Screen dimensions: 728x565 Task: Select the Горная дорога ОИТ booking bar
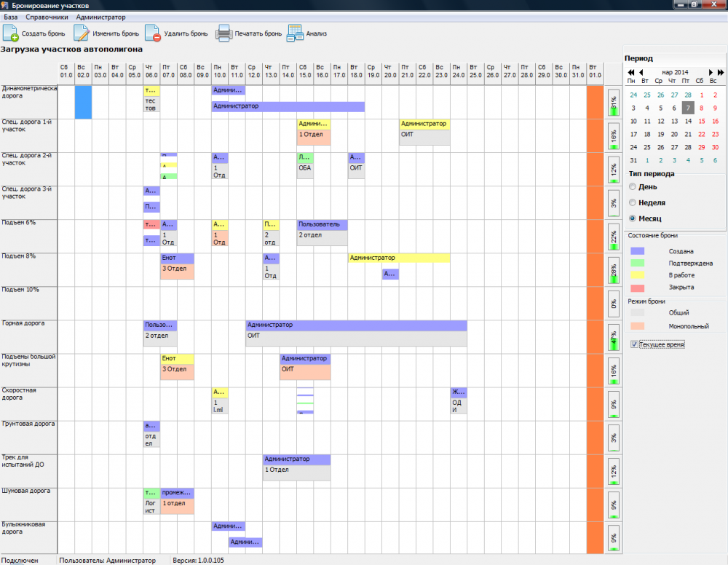tap(356, 333)
